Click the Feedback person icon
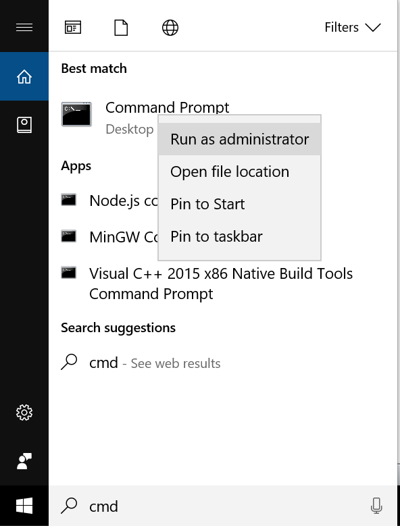Viewport: 400px width, 532px height. (x=24, y=461)
